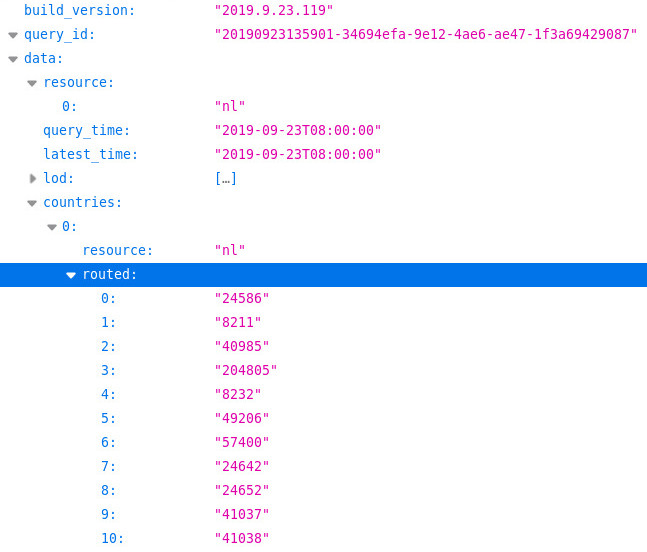Image resolution: width=647 pixels, height=552 pixels.
Task: Collapse the countries 0 node arrow
Action: 52,227
